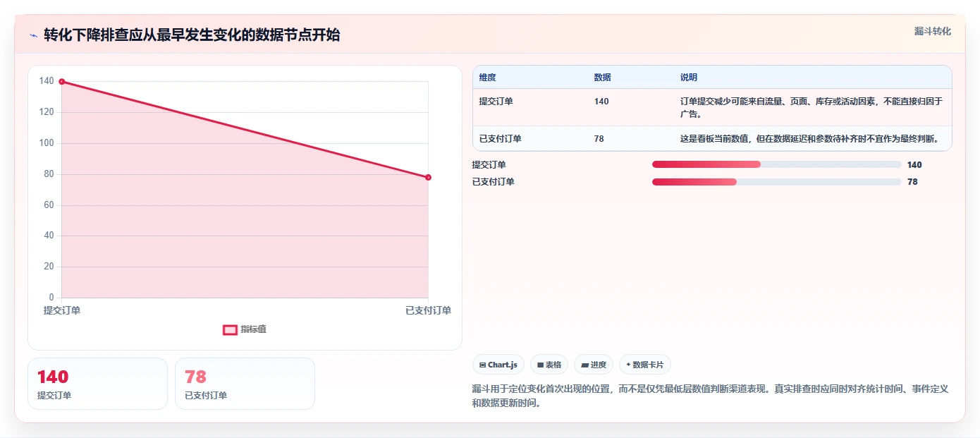
Task: Select the 进度 tag chip
Action: 594,365
